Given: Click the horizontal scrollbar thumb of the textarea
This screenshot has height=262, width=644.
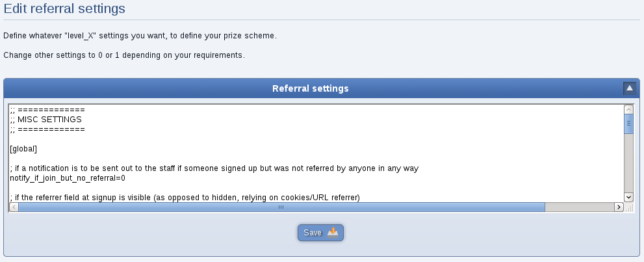Looking at the screenshot, I should pos(281,207).
